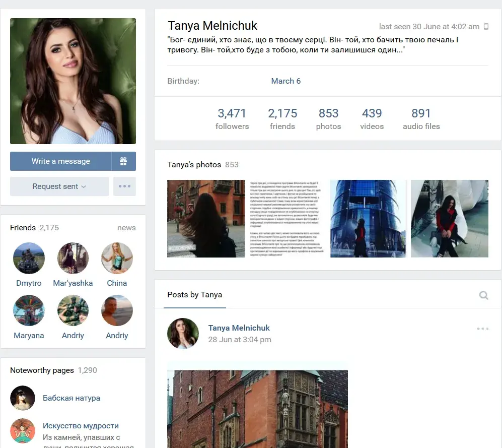Open the post options three-dot menu

[x=482, y=329]
